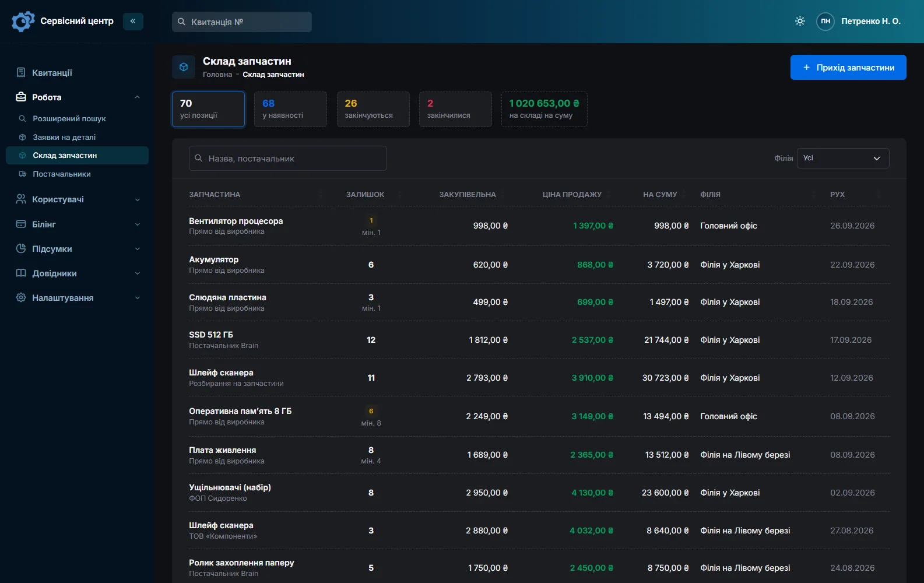Select Склад запчастин in sidebar
924x583 pixels.
[x=77, y=155]
